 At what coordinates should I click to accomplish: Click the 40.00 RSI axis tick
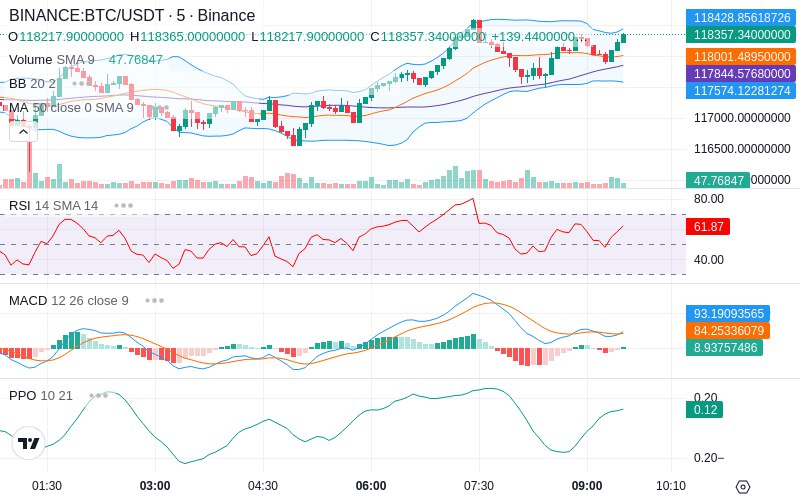click(x=709, y=260)
